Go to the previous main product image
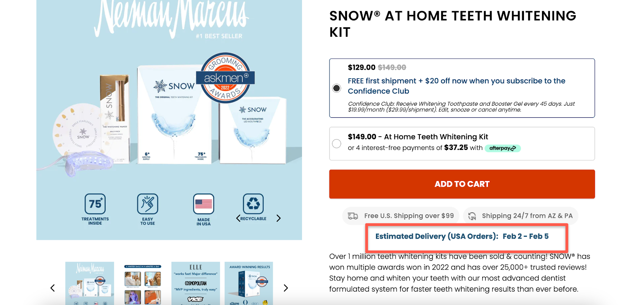The height and width of the screenshot is (305, 644). click(238, 218)
